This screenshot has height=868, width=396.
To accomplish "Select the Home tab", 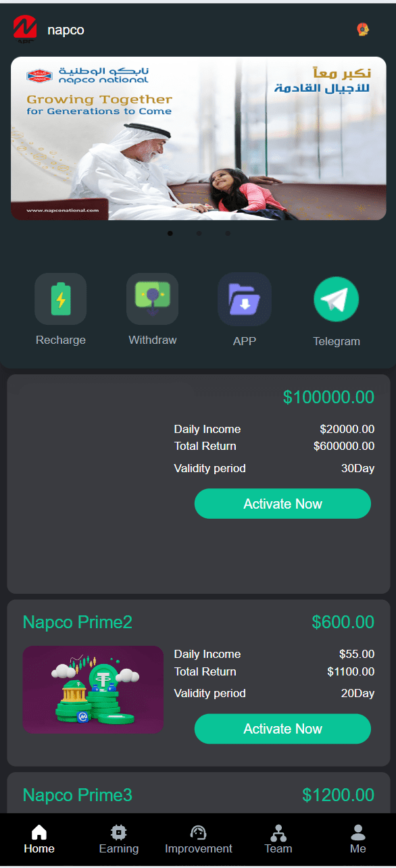I will tap(39, 840).
